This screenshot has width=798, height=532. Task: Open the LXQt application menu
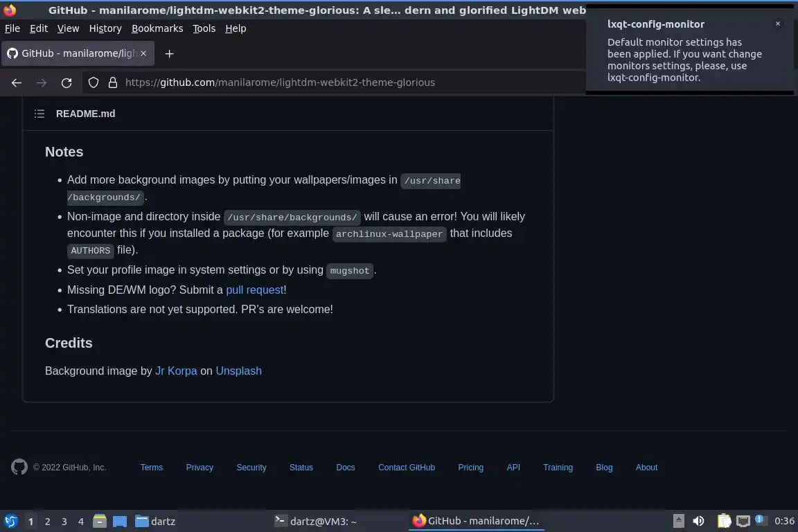click(x=10, y=521)
